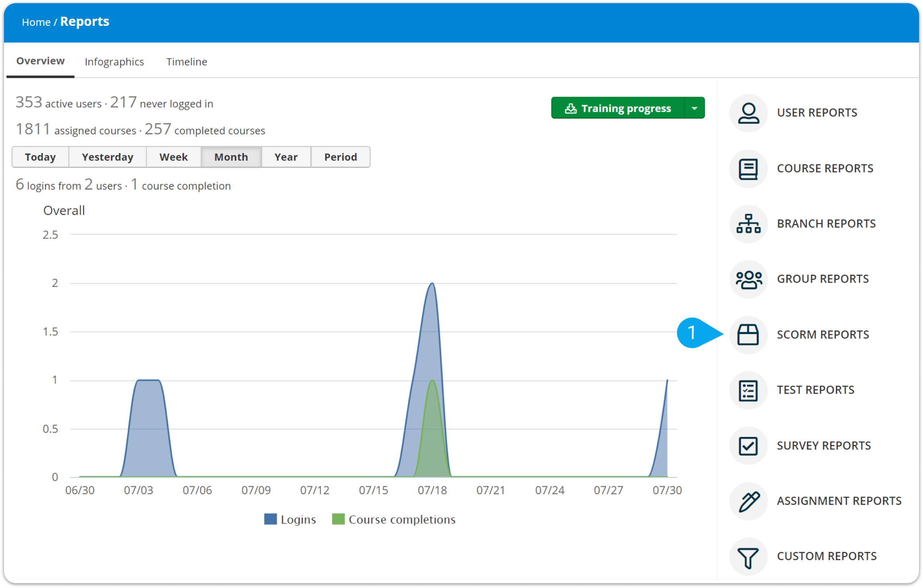Click Yesterday time filter button
Viewport: 923px width, 588px height.
click(107, 157)
